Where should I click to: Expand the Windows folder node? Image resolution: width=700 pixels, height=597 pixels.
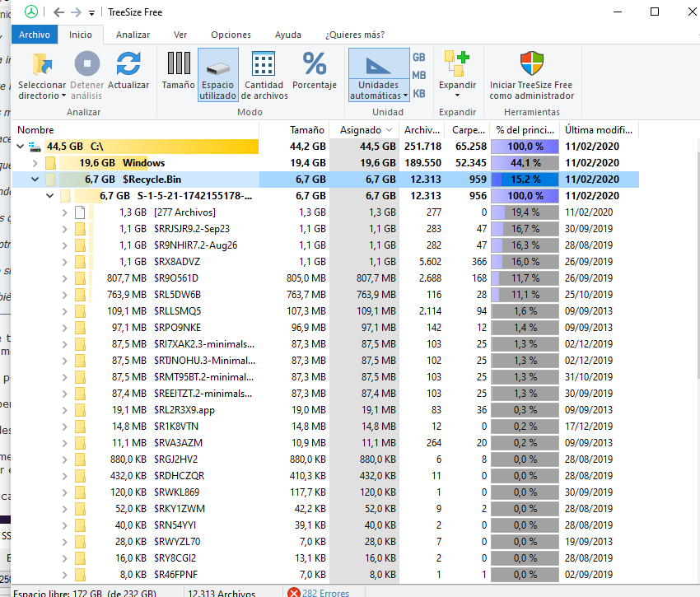(35, 163)
